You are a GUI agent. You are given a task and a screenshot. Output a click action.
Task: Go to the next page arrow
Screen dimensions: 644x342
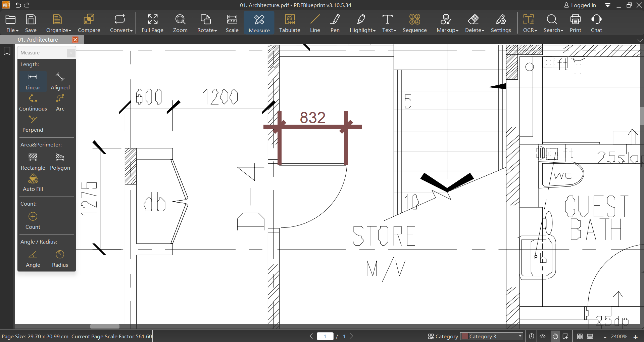[x=351, y=336]
